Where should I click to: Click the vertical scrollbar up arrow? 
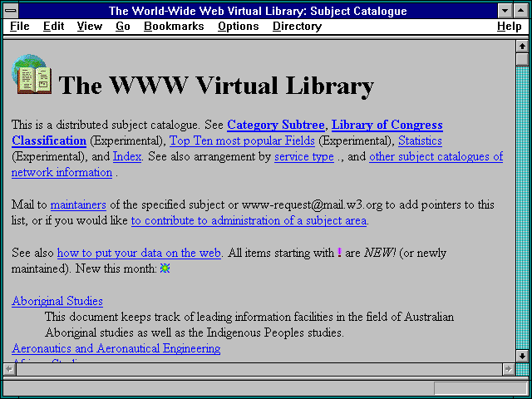point(522,47)
